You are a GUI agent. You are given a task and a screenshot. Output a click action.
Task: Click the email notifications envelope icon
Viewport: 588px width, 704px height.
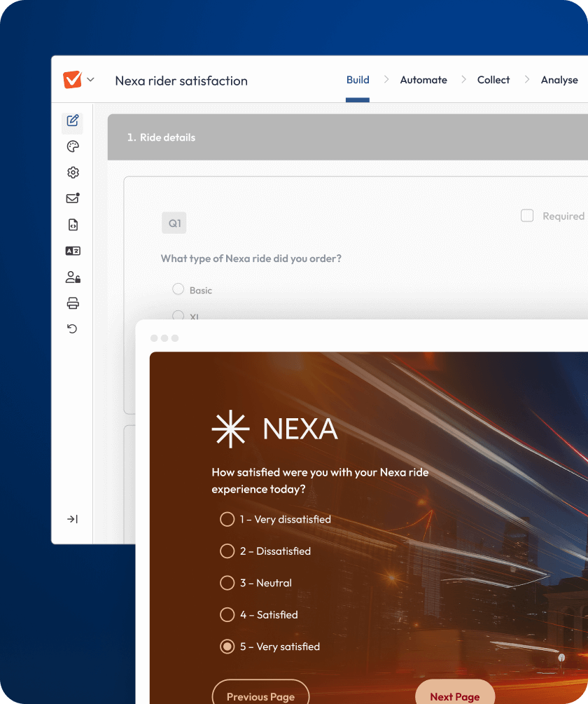click(72, 198)
